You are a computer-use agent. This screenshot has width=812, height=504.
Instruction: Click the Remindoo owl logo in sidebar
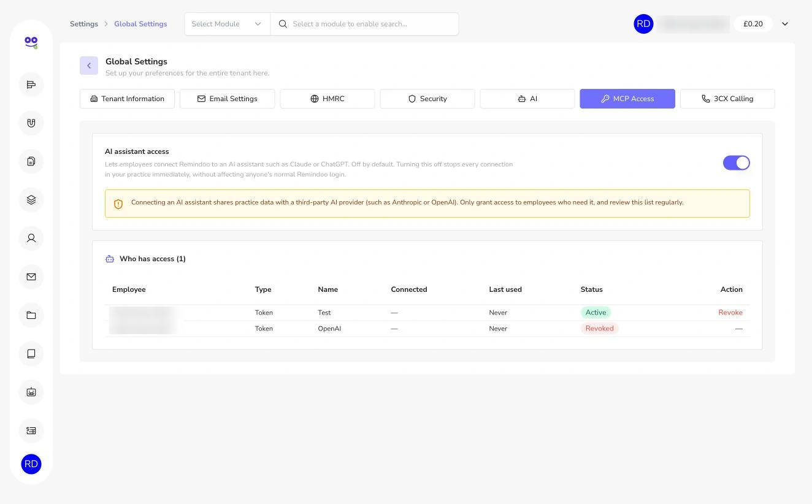pos(31,42)
